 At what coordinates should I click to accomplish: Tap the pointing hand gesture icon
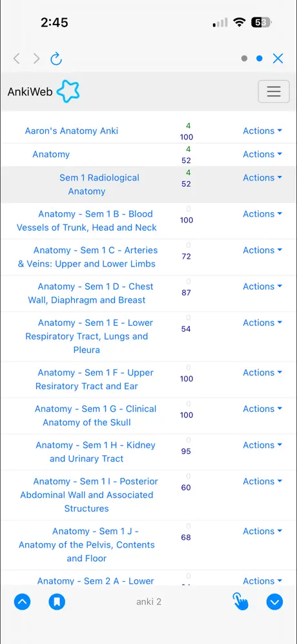coord(240,602)
